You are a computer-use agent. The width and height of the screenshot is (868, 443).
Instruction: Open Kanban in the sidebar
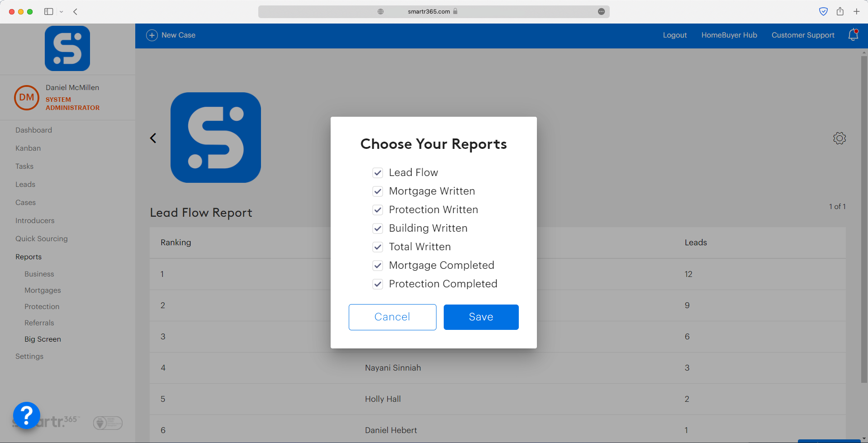[28, 148]
